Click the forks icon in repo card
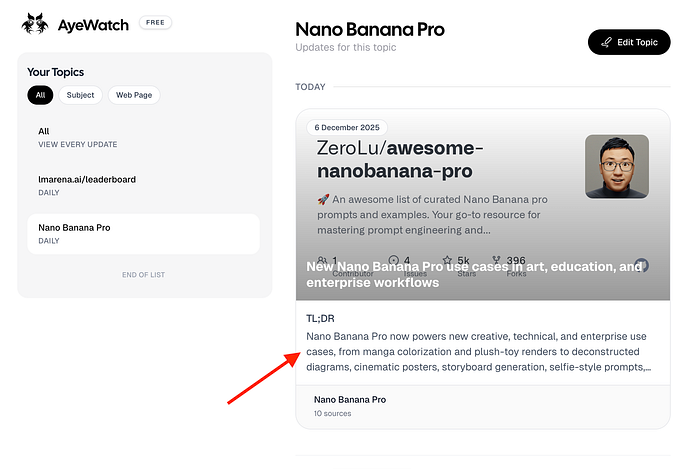The image size is (700, 469). point(496,260)
